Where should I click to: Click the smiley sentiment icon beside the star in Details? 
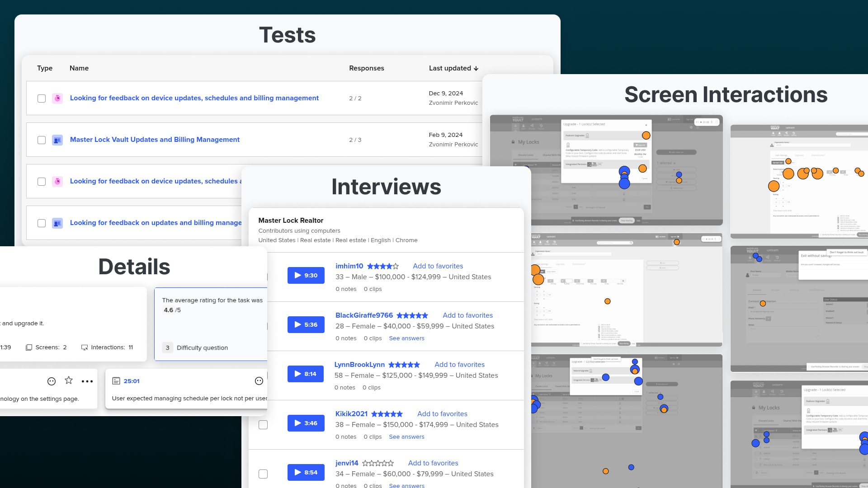(x=52, y=381)
